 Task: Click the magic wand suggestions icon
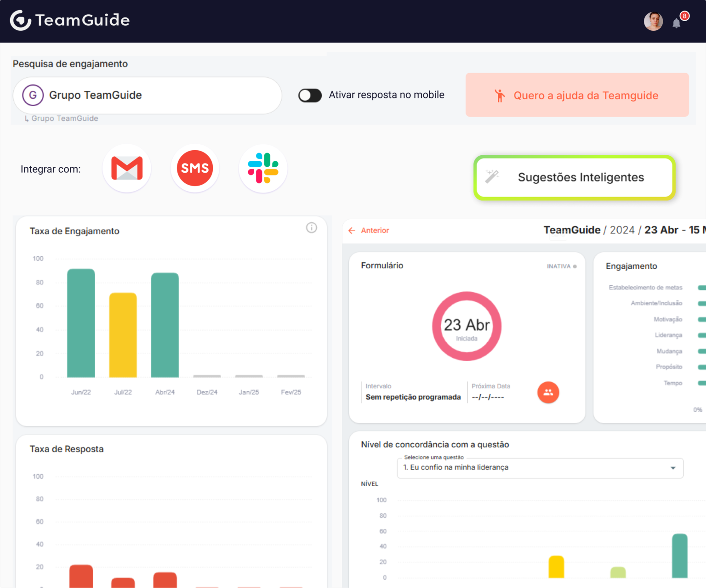(492, 176)
